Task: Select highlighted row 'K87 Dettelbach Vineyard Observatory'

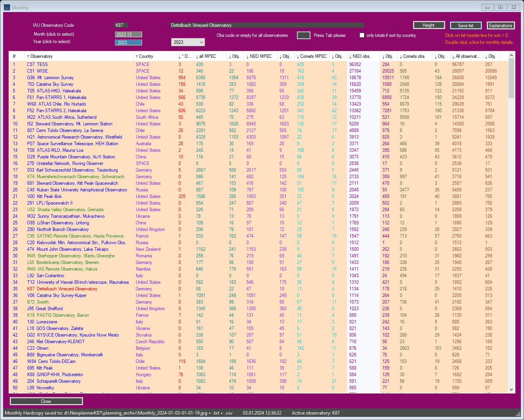Action: (x=258, y=289)
